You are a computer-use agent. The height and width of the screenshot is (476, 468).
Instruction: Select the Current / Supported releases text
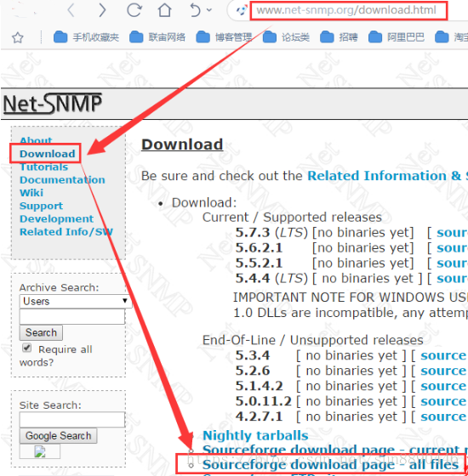click(292, 218)
